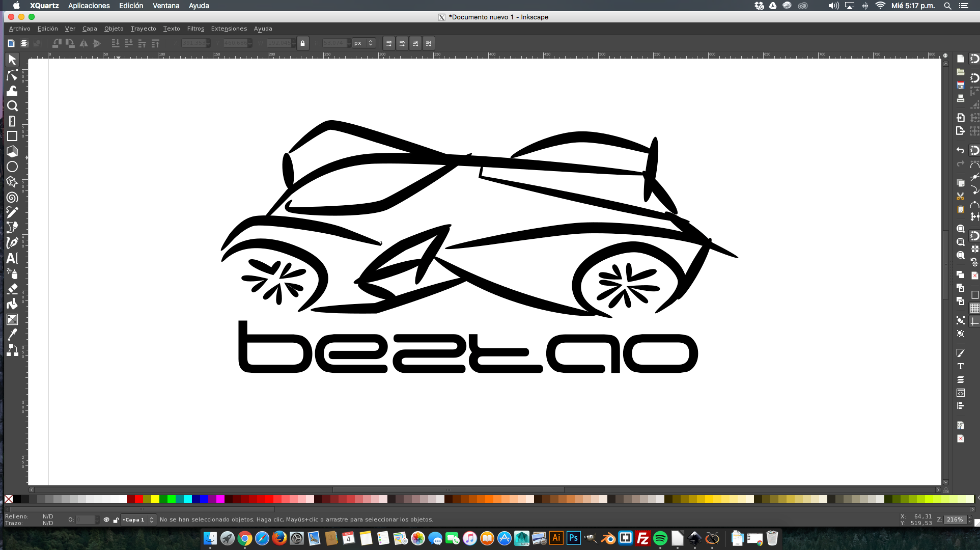This screenshot has width=980, height=550.
Task: Click the opacity input field
Action: pyautogui.click(x=87, y=519)
